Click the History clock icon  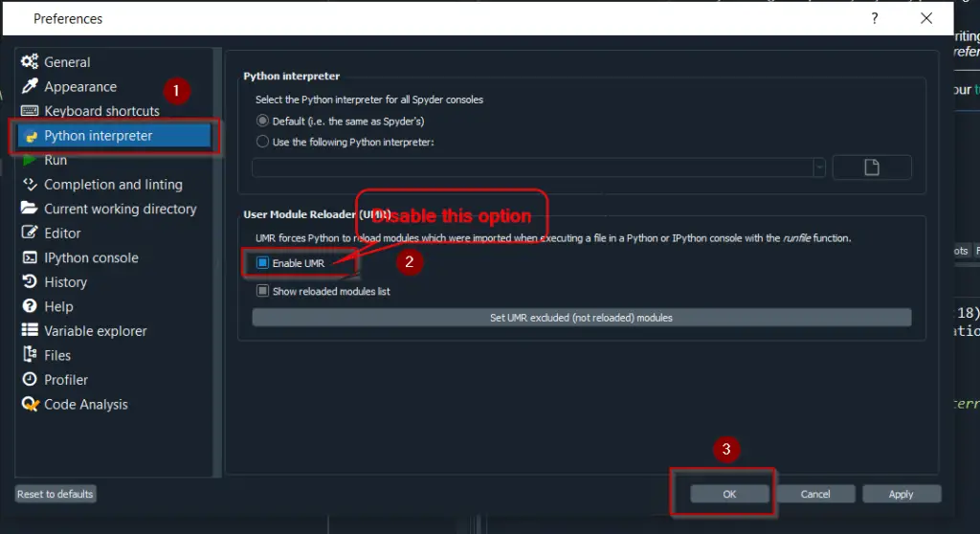click(30, 281)
